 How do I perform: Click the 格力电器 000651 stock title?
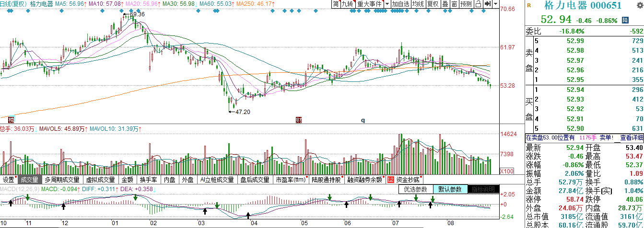tap(583, 6)
